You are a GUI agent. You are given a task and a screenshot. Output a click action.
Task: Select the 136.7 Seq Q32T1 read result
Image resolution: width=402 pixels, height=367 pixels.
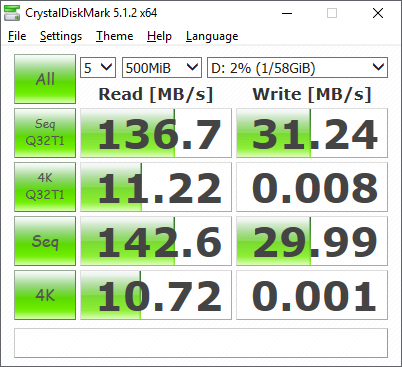[x=156, y=133]
